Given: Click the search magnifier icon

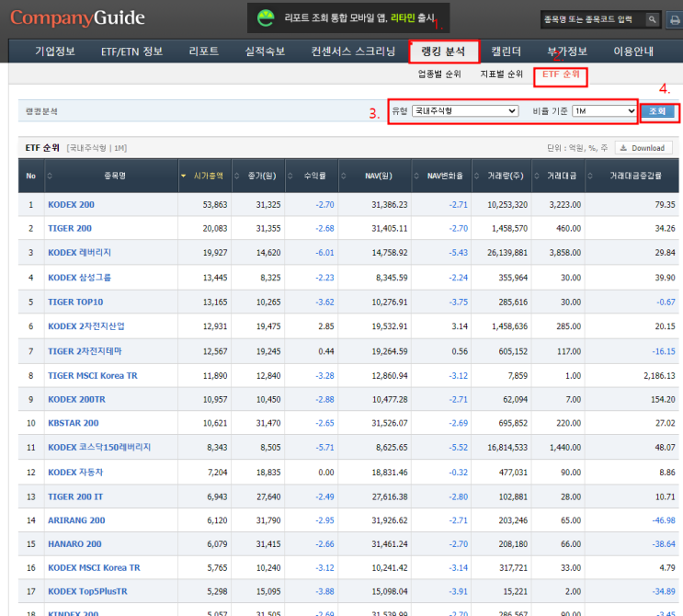Looking at the screenshot, I should click(x=652, y=19).
